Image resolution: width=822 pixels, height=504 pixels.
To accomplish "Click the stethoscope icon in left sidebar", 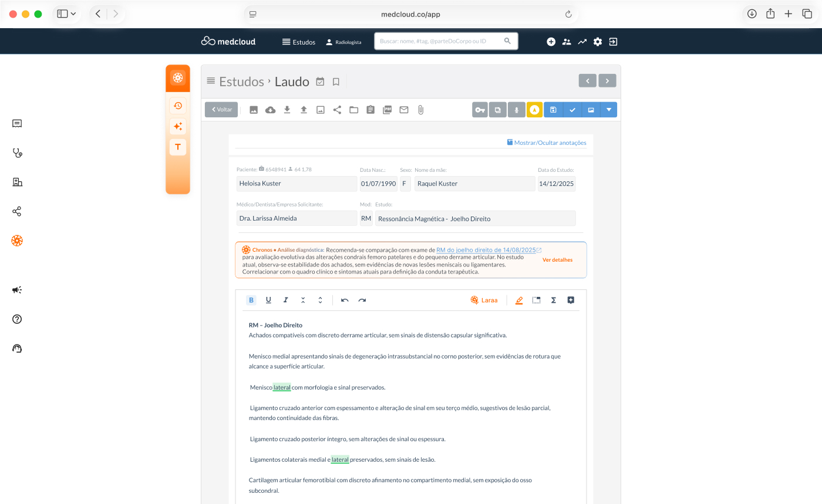I will (x=17, y=153).
